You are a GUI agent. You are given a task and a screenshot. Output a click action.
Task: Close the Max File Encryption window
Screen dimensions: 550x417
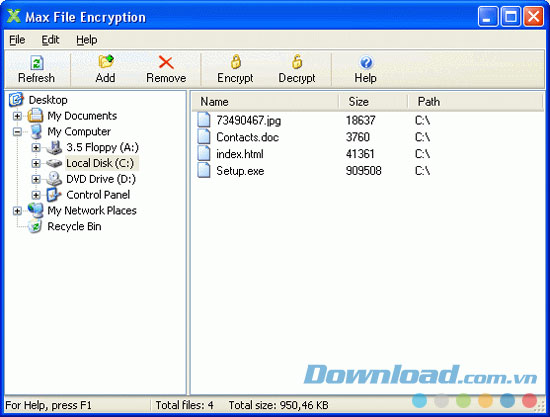[534, 16]
